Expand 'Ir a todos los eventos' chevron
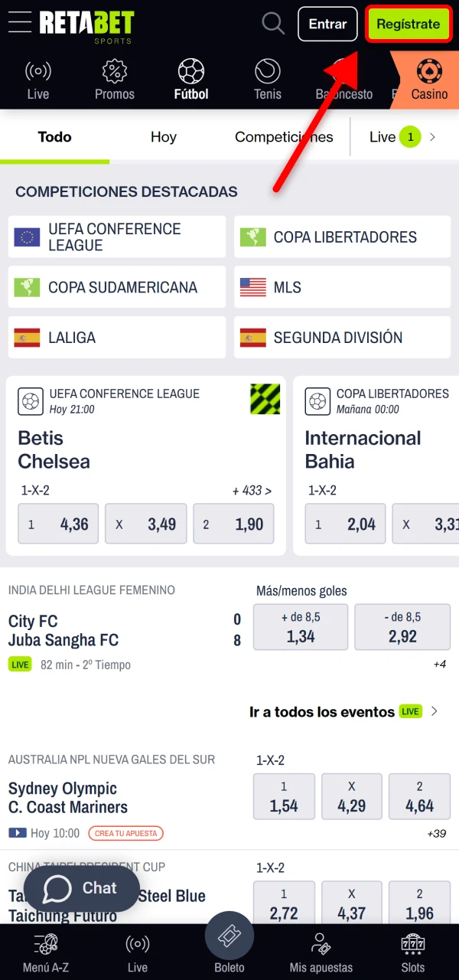This screenshot has width=459, height=980. coord(435,711)
